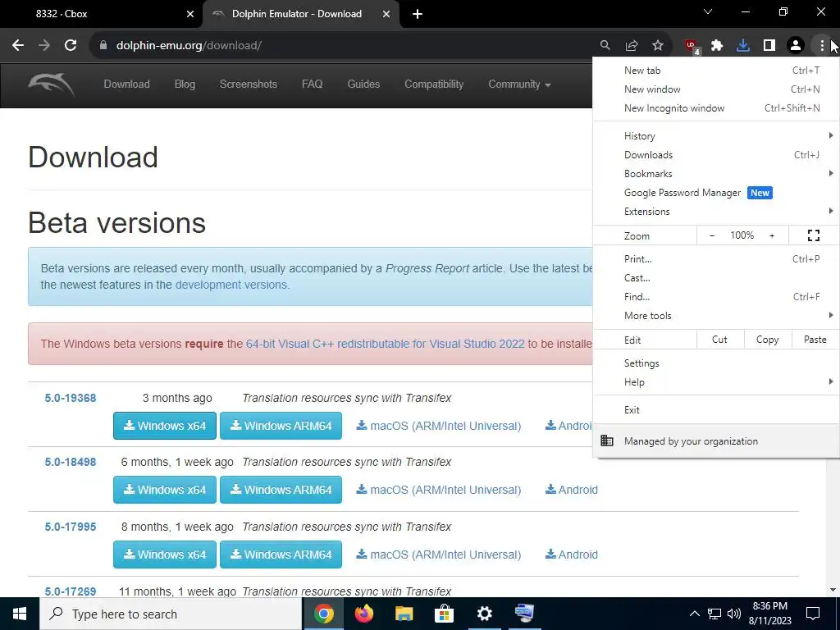Increase zoom with the plus button

click(772, 235)
